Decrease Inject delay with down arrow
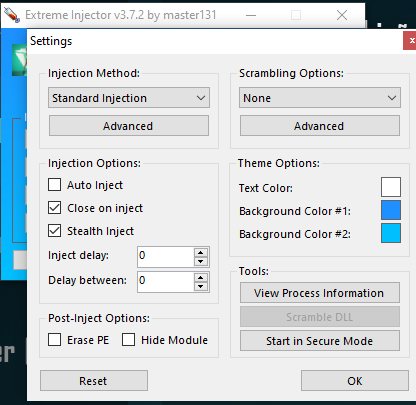The image size is (416, 405). (201, 261)
